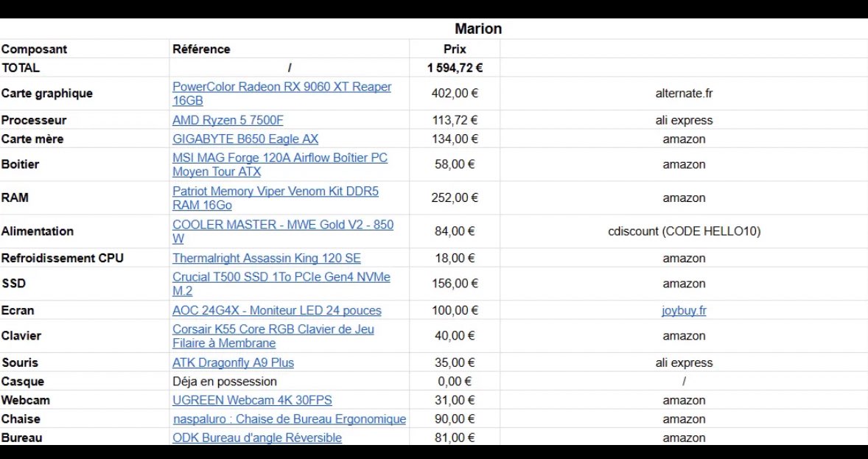The height and width of the screenshot is (459, 868).
Task: Select the Boitier label cell
Action: (84, 164)
